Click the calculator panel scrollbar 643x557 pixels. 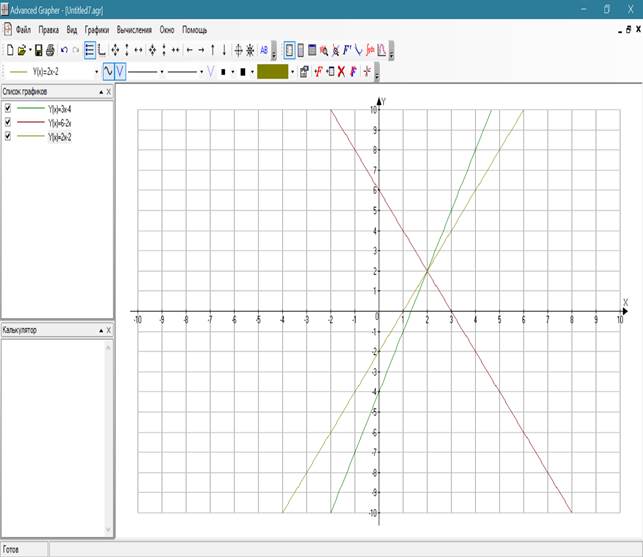pyautogui.click(x=108, y=438)
